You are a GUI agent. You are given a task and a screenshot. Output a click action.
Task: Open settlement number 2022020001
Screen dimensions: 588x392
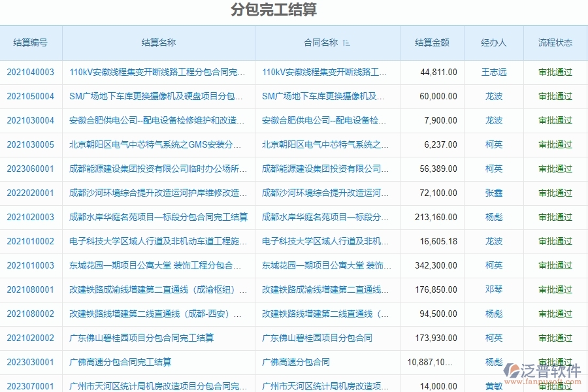click(x=31, y=193)
